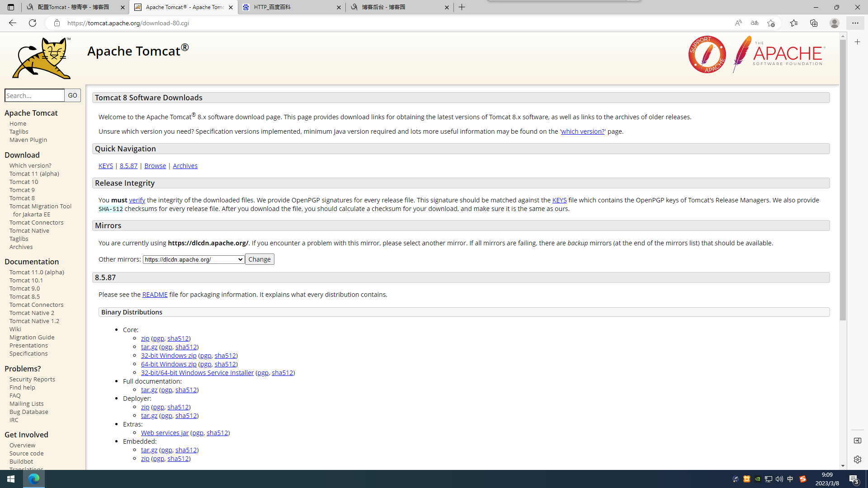Click the page refresh icon
The image size is (868, 488).
[x=33, y=23]
